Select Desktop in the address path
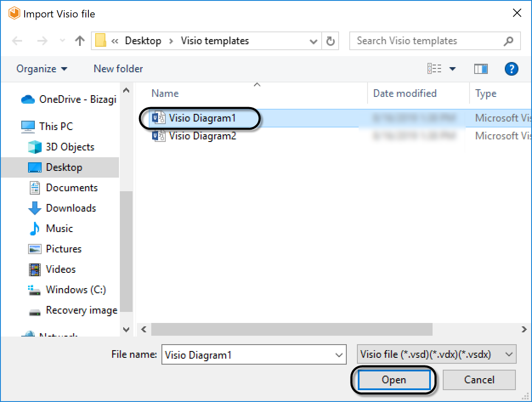The width and height of the screenshot is (532, 402). tap(143, 41)
